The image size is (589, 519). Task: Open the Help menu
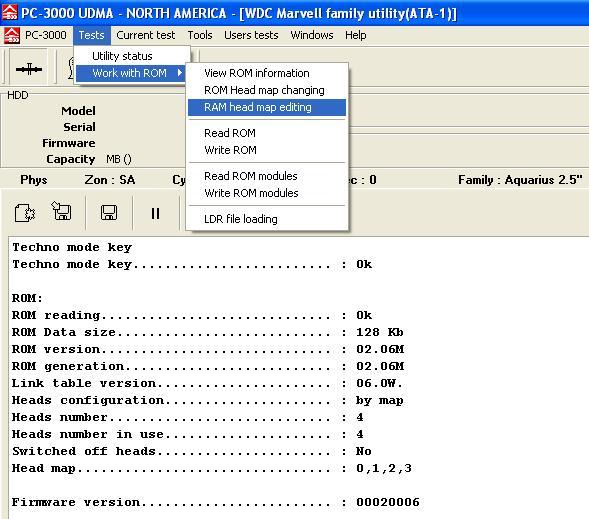tap(355, 35)
